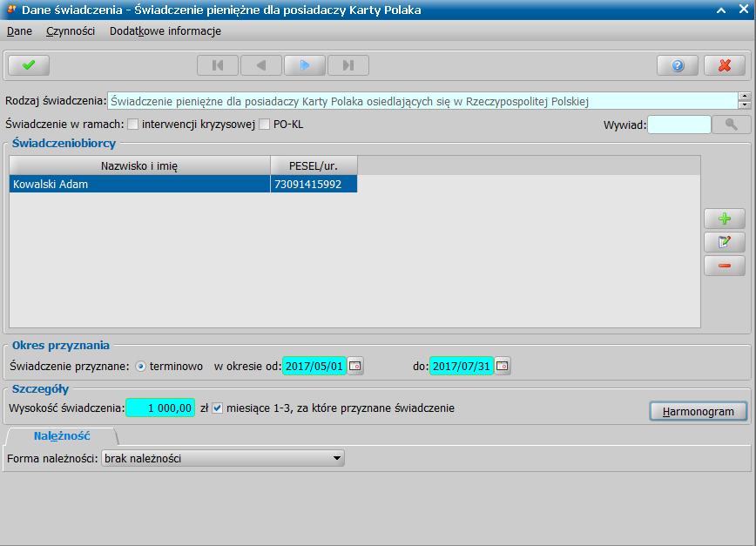Open calendar for end date 2017/07/31
This screenshot has height=546, width=756.
pyautogui.click(x=503, y=366)
